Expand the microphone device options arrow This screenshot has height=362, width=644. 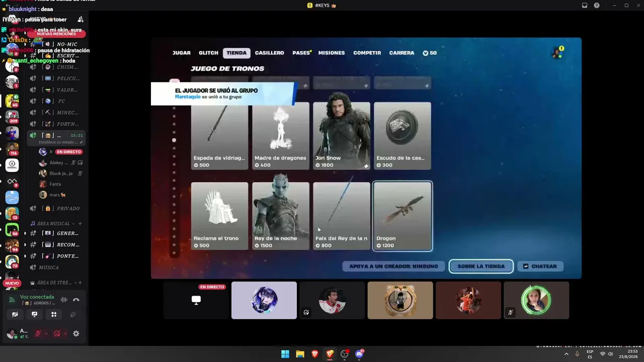tap(46, 333)
